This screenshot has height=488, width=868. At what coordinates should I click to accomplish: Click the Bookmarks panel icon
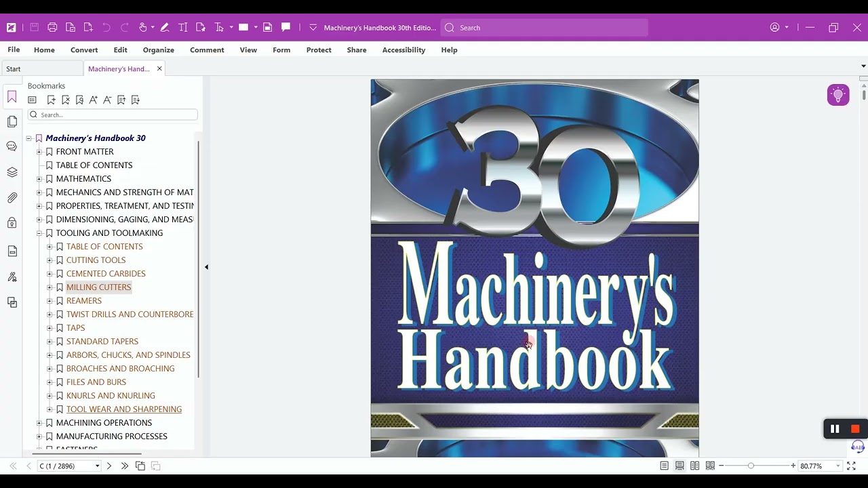coord(12,97)
